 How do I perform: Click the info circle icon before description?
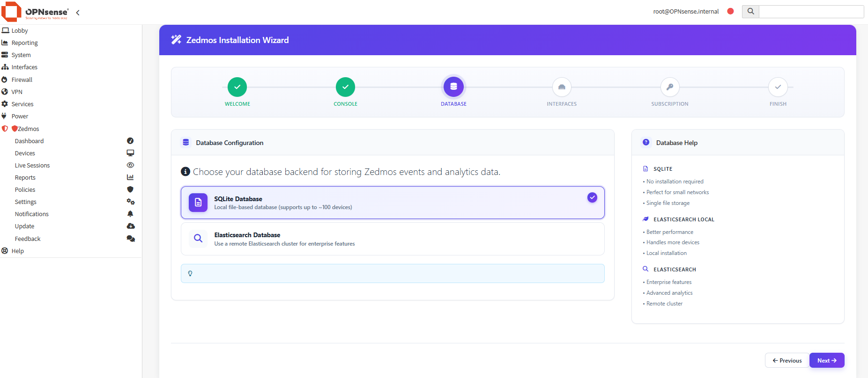(x=185, y=172)
